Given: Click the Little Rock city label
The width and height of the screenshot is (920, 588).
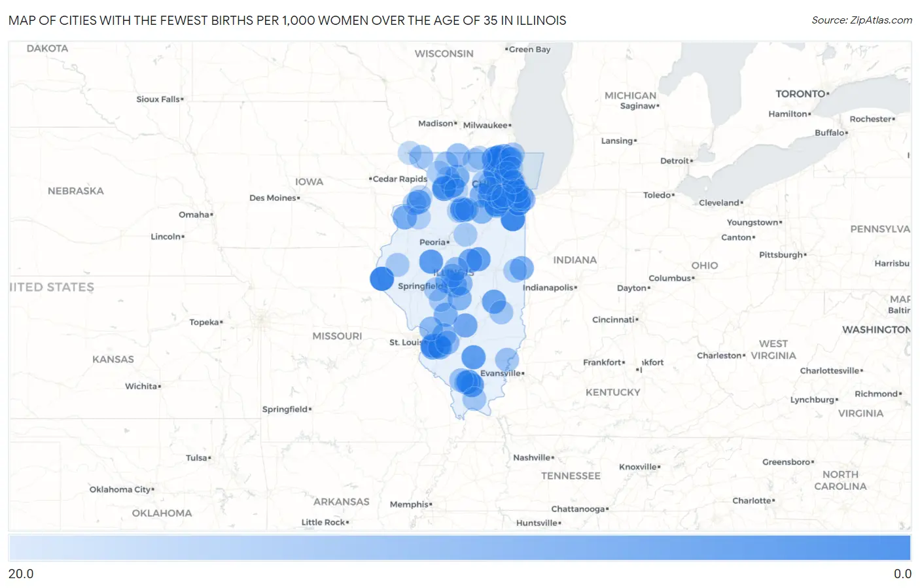Looking at the screenshot, I should 323,522.
